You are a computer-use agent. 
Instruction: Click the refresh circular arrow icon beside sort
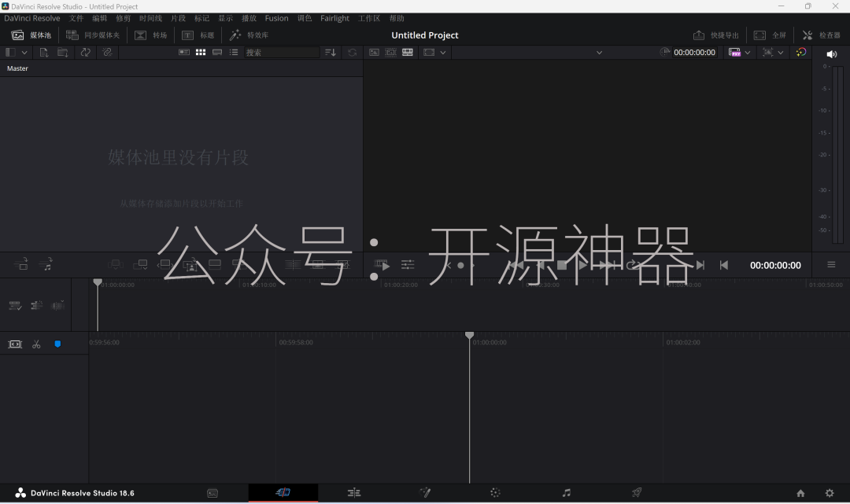click(x=353, y=53)
